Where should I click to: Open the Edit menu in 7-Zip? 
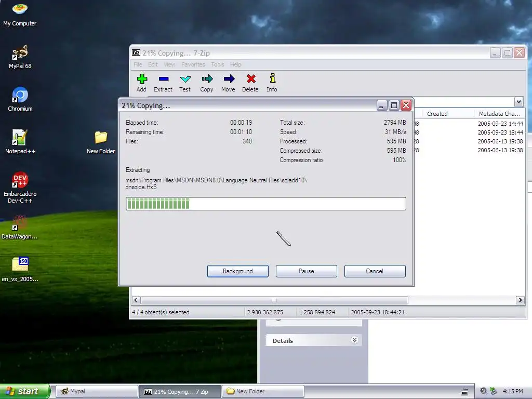[x=153, y=64]
